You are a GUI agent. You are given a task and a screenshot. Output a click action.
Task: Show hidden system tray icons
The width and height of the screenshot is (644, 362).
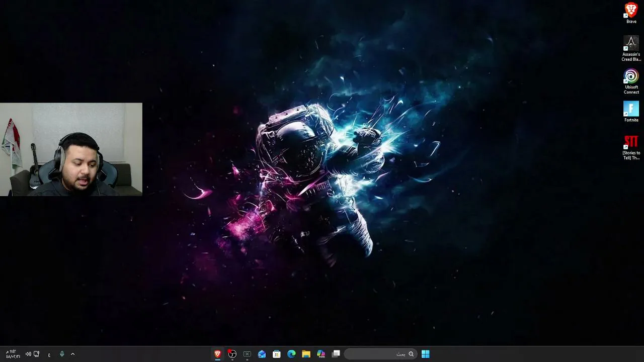point(72,354)
